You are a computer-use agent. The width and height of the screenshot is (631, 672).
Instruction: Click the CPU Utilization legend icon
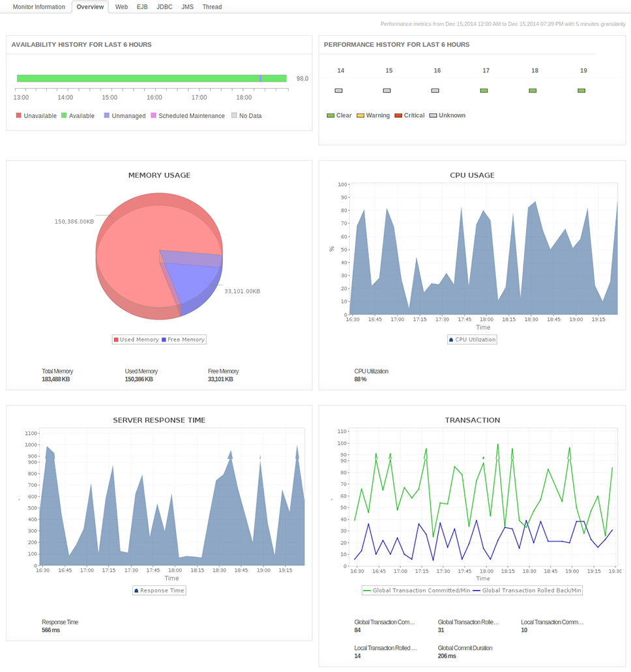451,340
